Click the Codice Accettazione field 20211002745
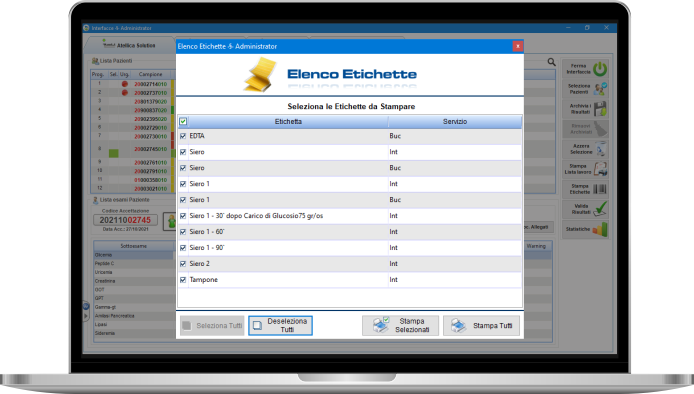 (125, 220)
